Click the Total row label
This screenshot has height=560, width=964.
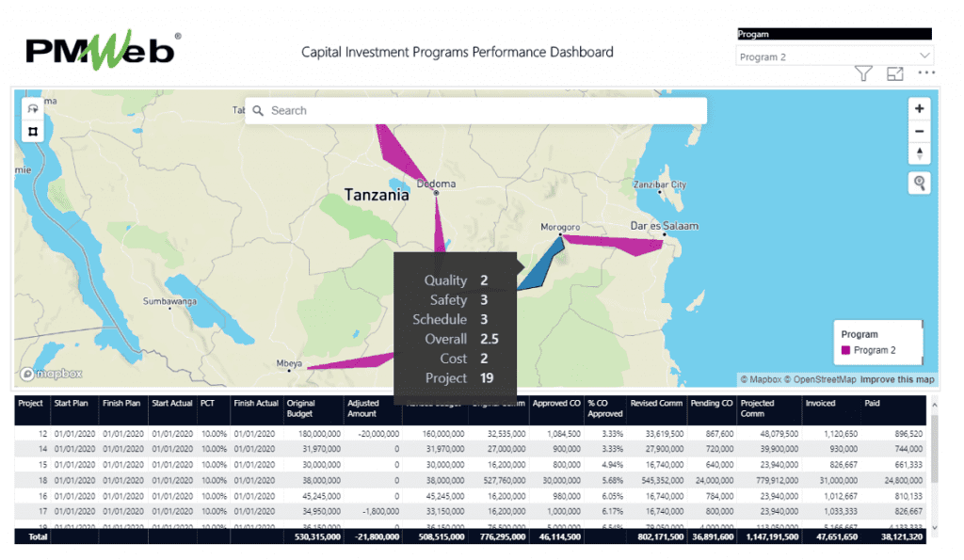point(38,536)
